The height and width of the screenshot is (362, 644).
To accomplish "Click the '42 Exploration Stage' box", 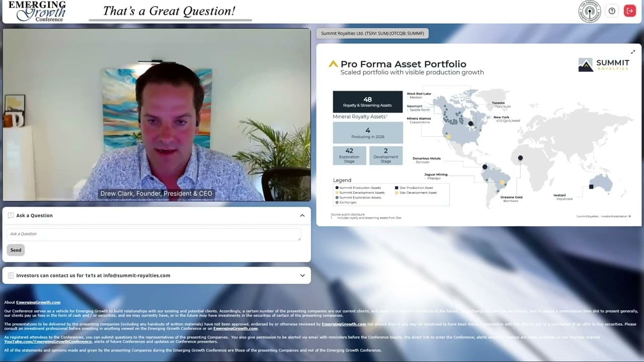I will click(349, 155).
